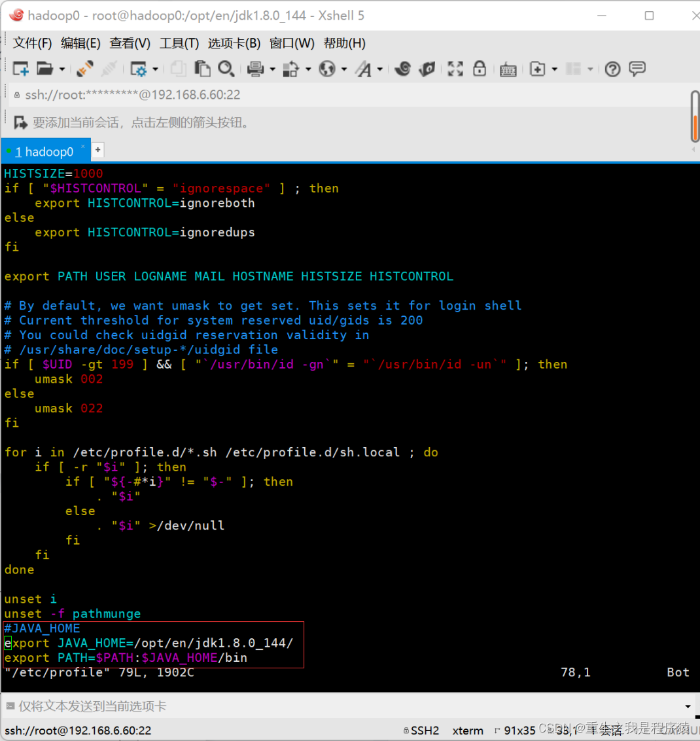This screenshot has width=700, height=741.
Task: Open the 工具(T) menu
Action: click(179, 43)
